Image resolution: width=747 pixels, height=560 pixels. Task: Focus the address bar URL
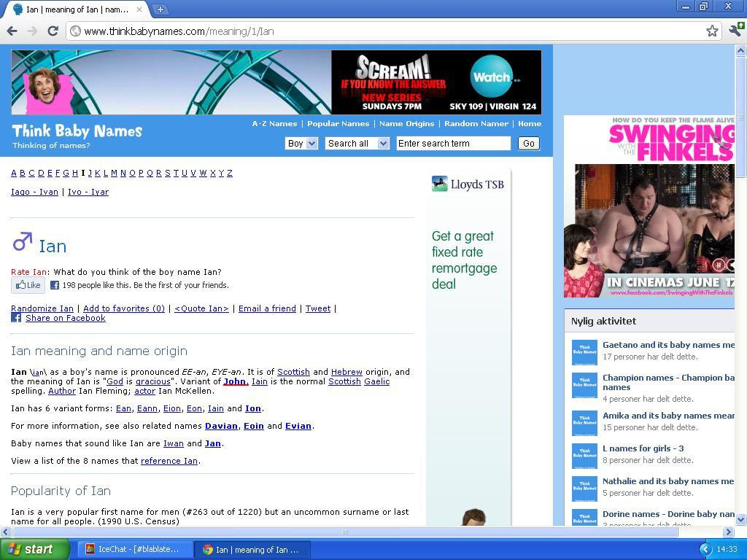391,31
